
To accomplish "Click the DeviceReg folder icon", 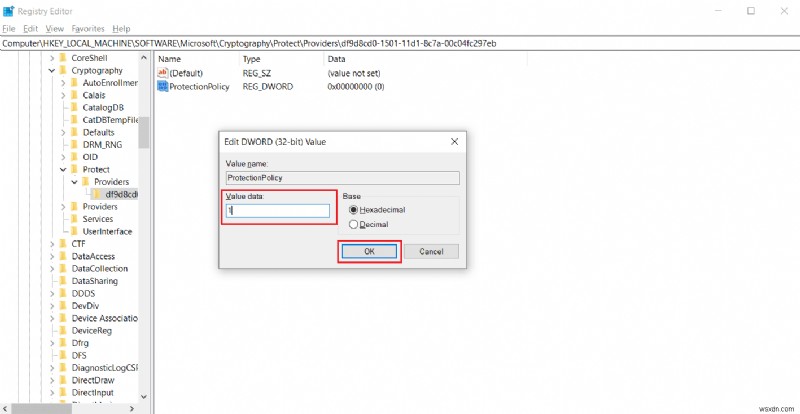I will [63, 330].
